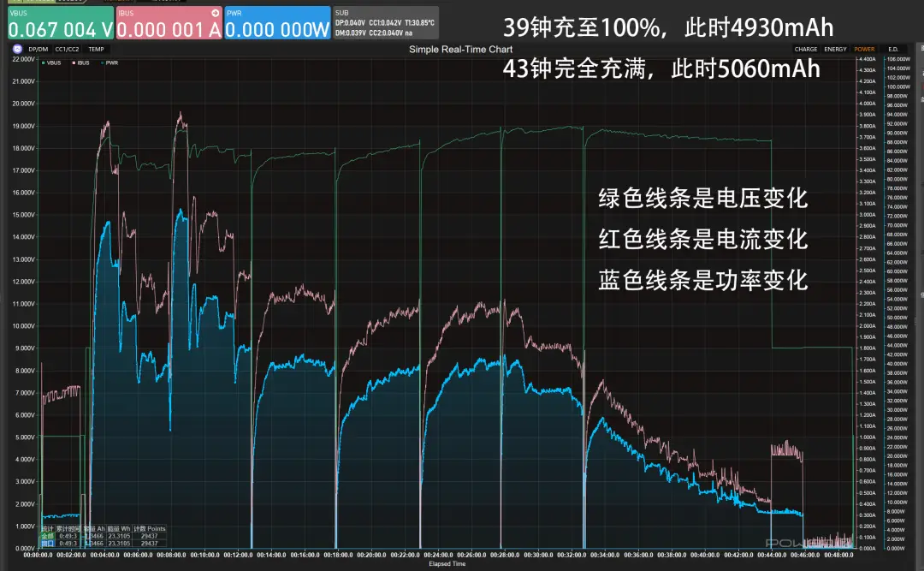Toggle VBUS series in chart legend
The image size is (924, 571).
point(52,62)
